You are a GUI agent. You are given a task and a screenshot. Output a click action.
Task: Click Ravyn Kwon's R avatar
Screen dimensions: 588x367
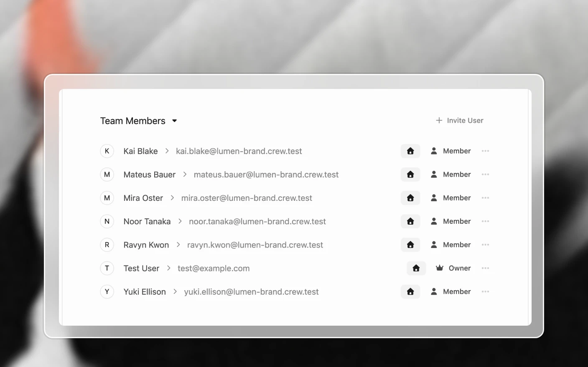(x=107, y=245)
